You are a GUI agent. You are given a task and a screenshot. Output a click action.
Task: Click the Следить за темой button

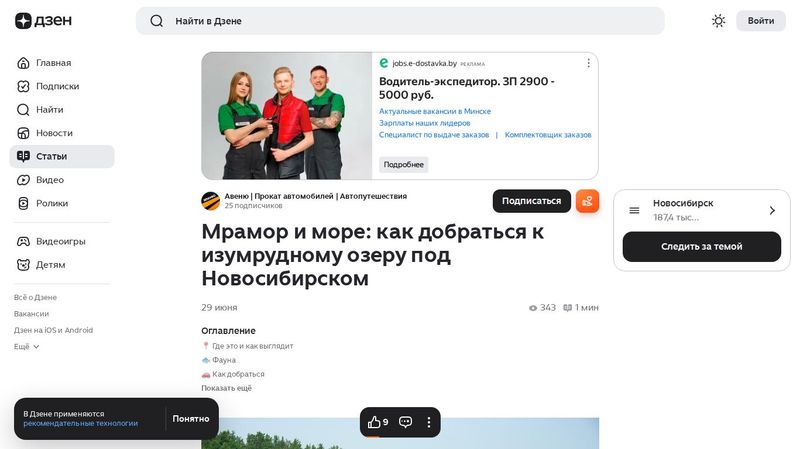pyautogui.click(x=701, y=247)
